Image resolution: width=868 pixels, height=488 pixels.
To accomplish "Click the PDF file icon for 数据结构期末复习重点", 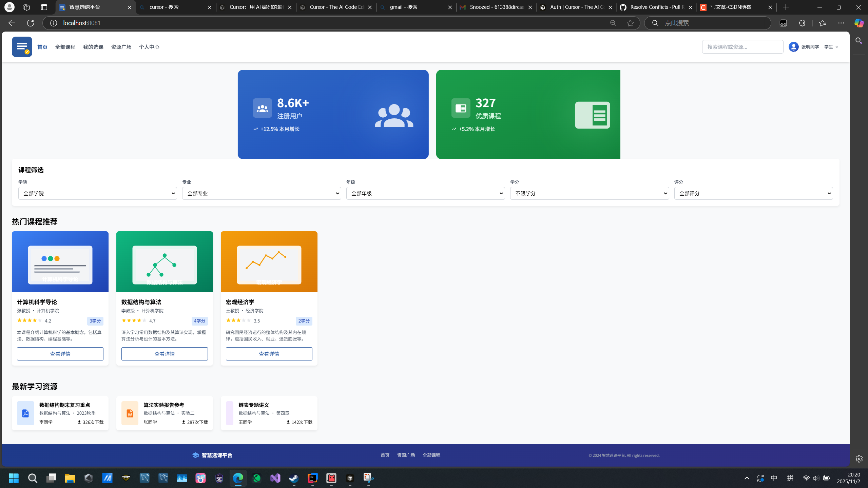I will pyautogui.click(x=25, y=413).
